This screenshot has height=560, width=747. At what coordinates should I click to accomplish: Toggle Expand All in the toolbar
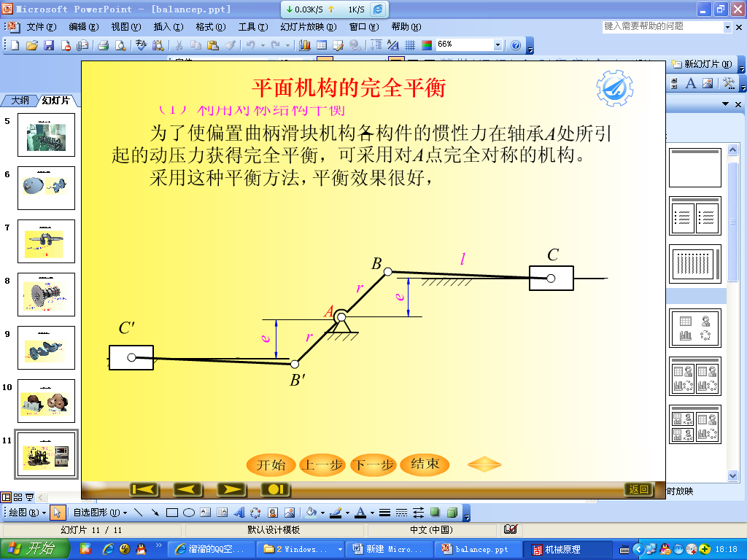pos(376,45)
